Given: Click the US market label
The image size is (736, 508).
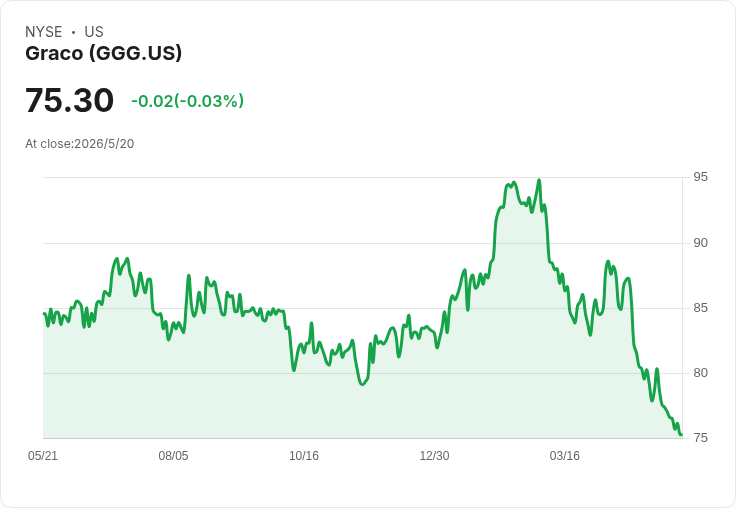Looking at the screenshot, I should click(94, 32).
